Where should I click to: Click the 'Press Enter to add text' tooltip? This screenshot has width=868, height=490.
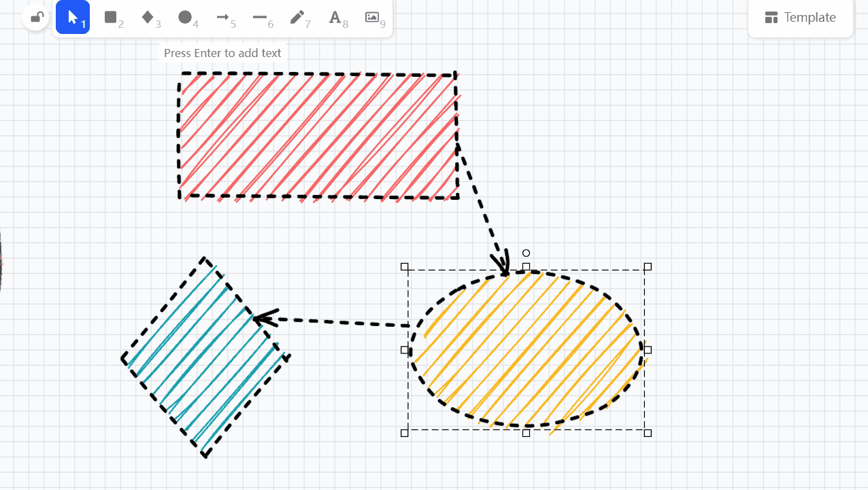click(x=222, y=52)
